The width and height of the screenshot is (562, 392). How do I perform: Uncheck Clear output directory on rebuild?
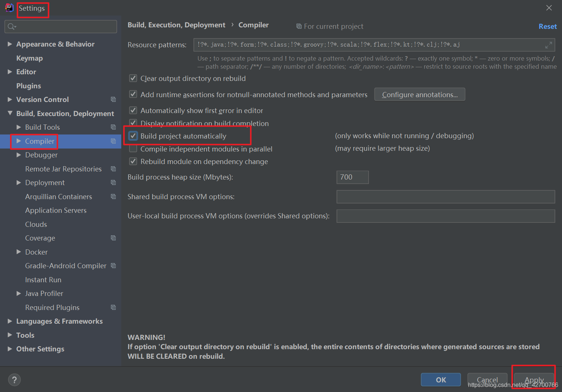click(133, 78)
